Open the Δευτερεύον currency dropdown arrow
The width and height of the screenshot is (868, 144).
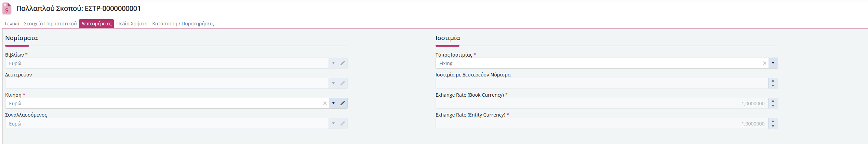pos(333,83)
